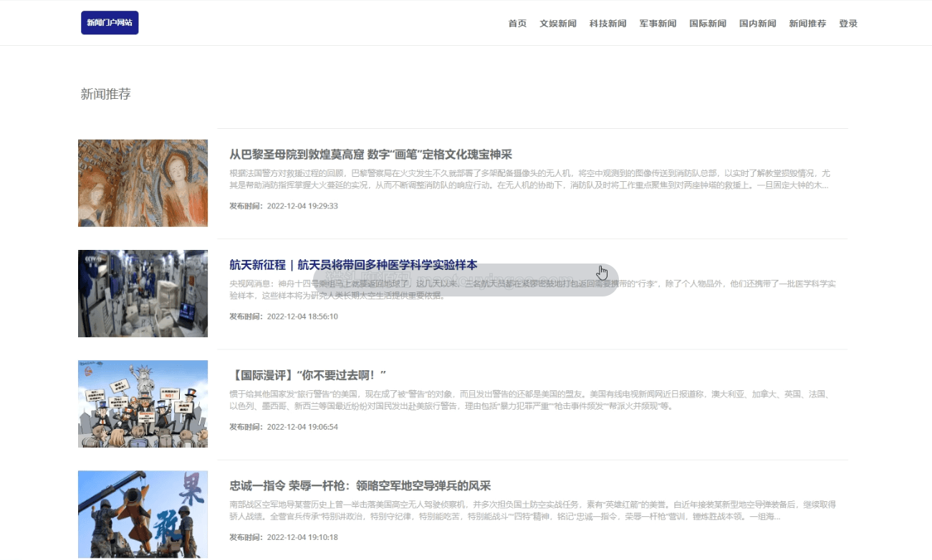Select 军事新闻 menu item
Viewport: 932px width, 560px height.
(x=658, y=24)
